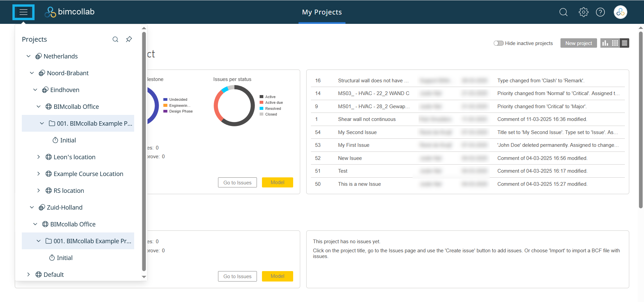Screen dimensions: 644x302
Task: Click the Undecided milestone legend swatch
Action: pyautogui.click(x=165, y=99)
